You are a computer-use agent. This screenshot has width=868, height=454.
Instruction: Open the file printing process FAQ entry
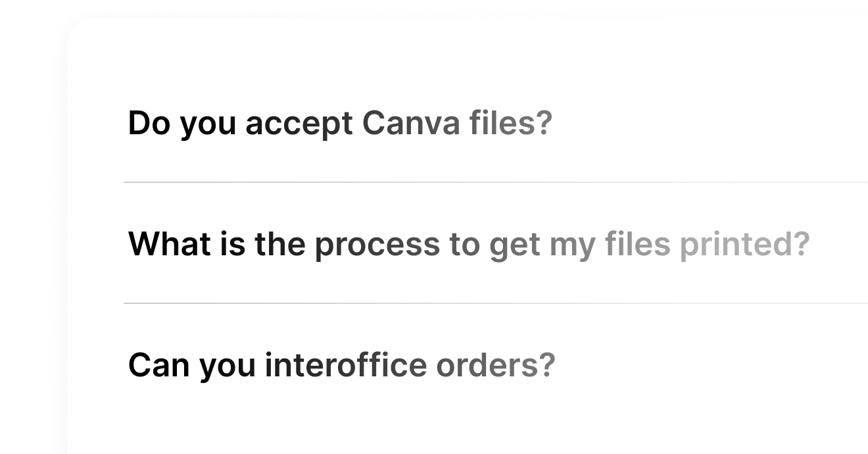point(468,245)
